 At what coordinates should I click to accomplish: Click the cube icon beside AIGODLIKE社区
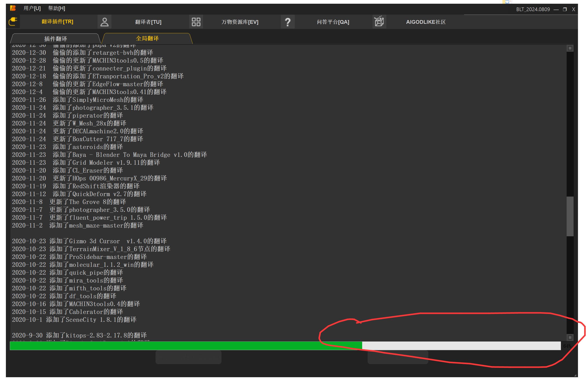click(379, 22)
